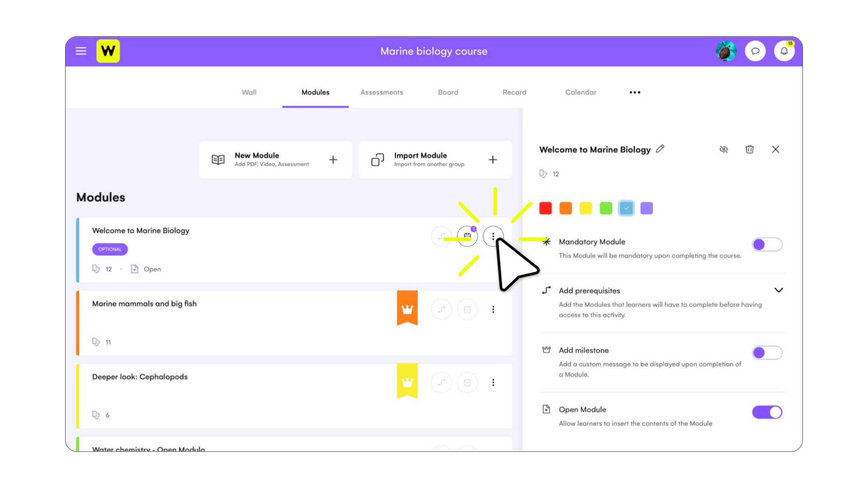Open Welcome to Marine Biology module
Screen dimensions: 868x488
(x=141, y=230)
